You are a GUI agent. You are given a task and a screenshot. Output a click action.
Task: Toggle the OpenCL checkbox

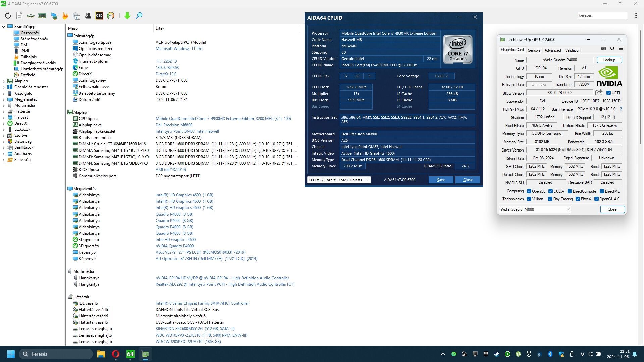click(529, 191)
